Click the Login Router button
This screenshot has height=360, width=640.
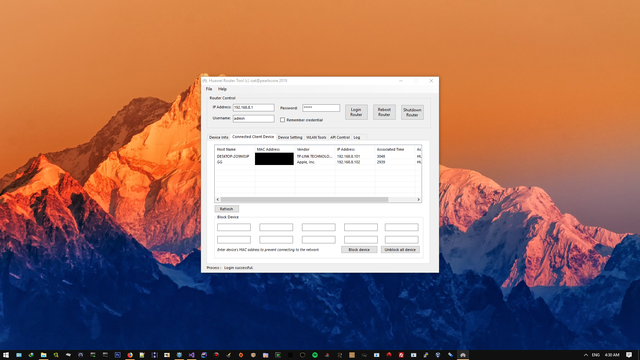(x=356, y=112)
